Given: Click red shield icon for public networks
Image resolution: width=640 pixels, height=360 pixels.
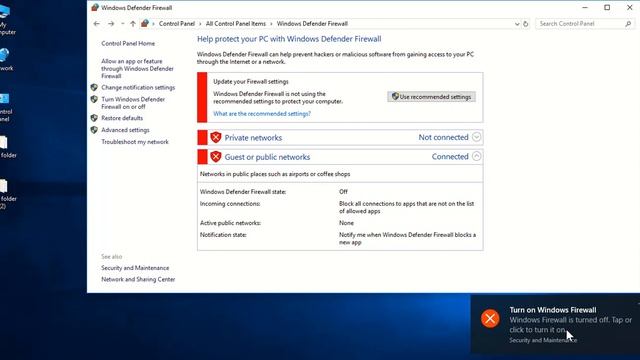Looking at the screenshot, I should (x=216, y=157).
